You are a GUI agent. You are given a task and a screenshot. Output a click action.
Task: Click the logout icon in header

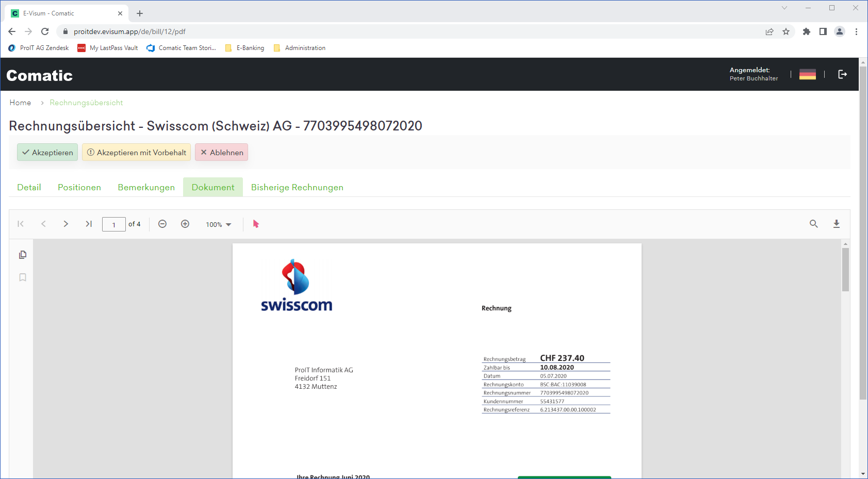(843, 74)
